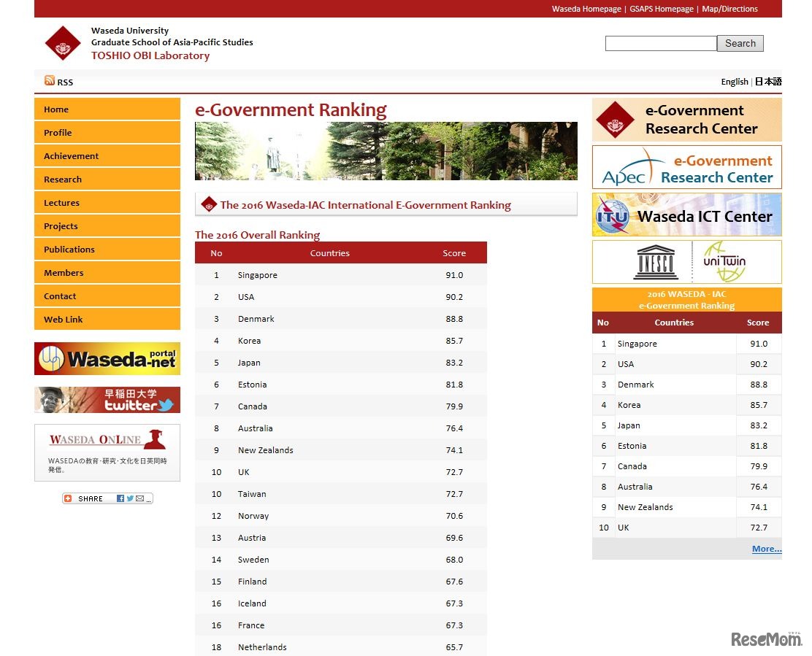Click the Search button

tap(740, 44)
